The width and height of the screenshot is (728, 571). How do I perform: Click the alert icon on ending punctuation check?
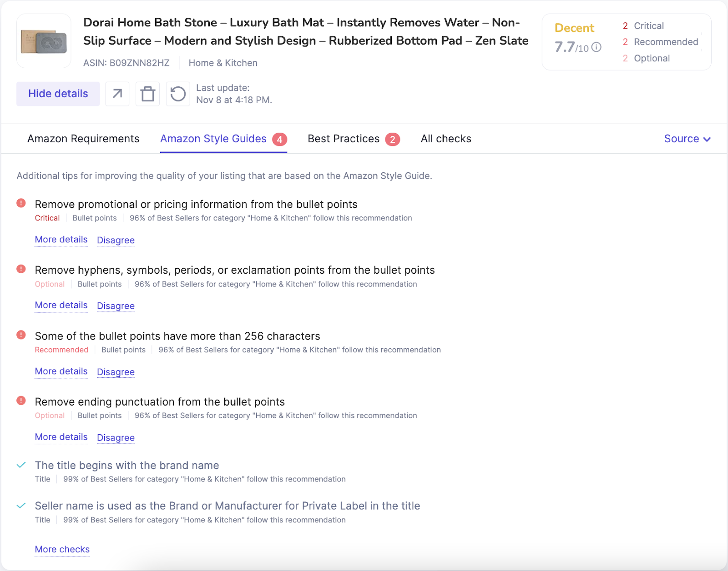[21, 401]
